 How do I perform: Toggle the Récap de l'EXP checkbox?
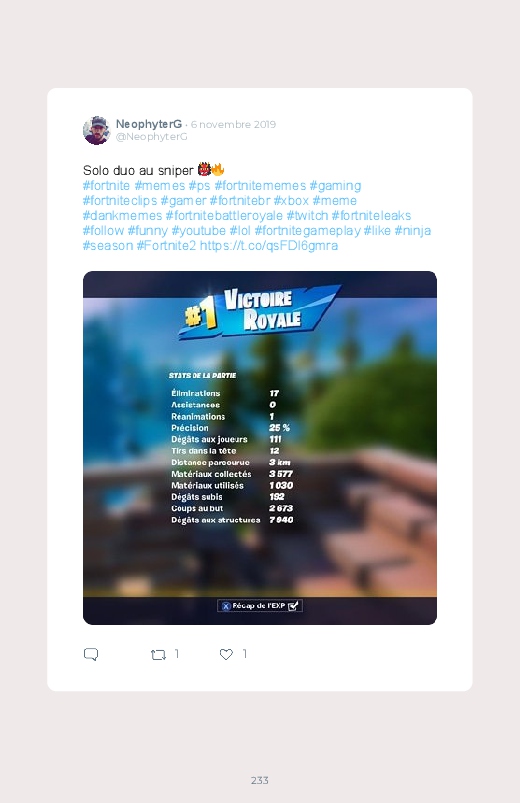(x=294, y=606)
